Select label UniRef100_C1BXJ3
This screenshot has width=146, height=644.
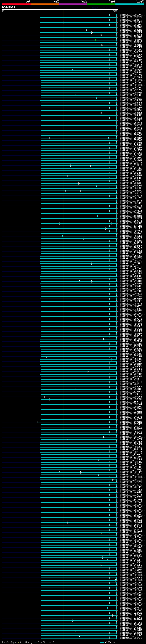(x=131, y=638)
